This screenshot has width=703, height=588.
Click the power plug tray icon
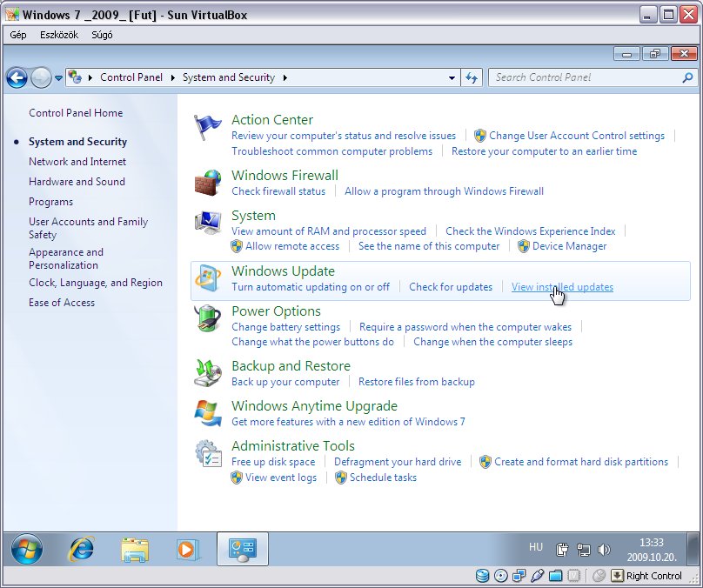point(562,550)
